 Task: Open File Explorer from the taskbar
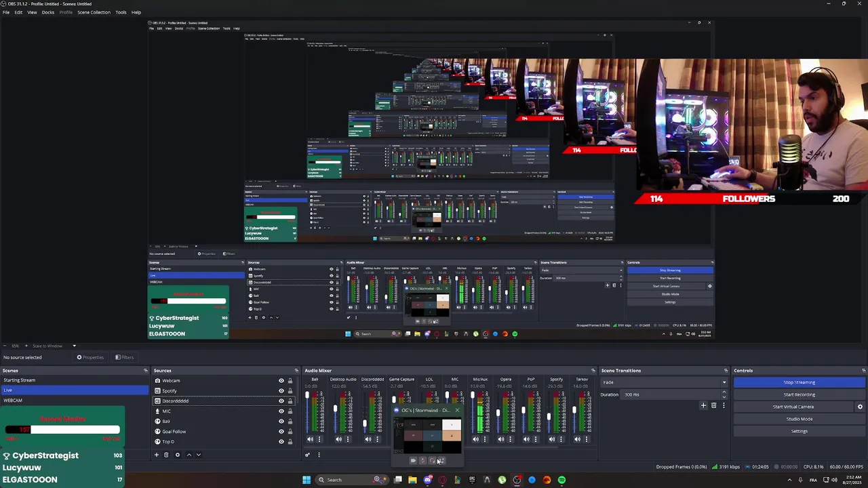click(412, 480)
